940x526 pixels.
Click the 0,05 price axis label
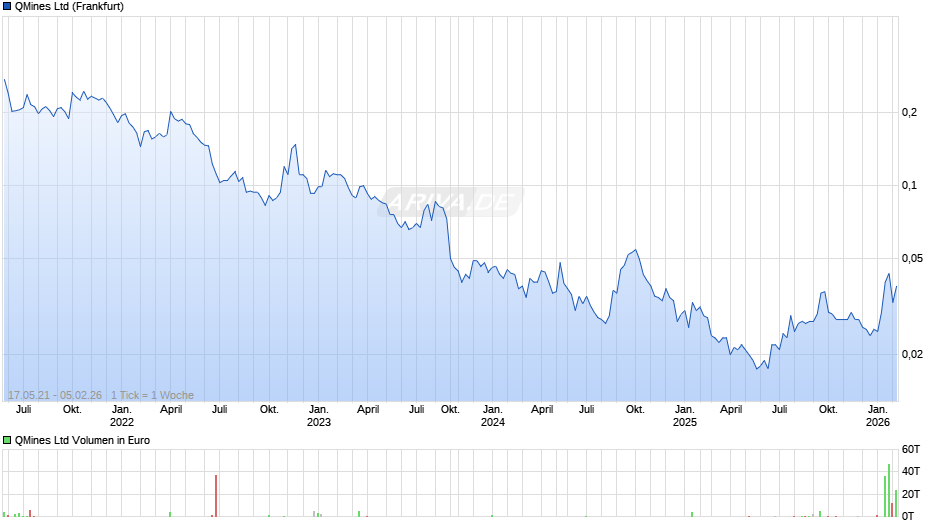click(912, 259)
